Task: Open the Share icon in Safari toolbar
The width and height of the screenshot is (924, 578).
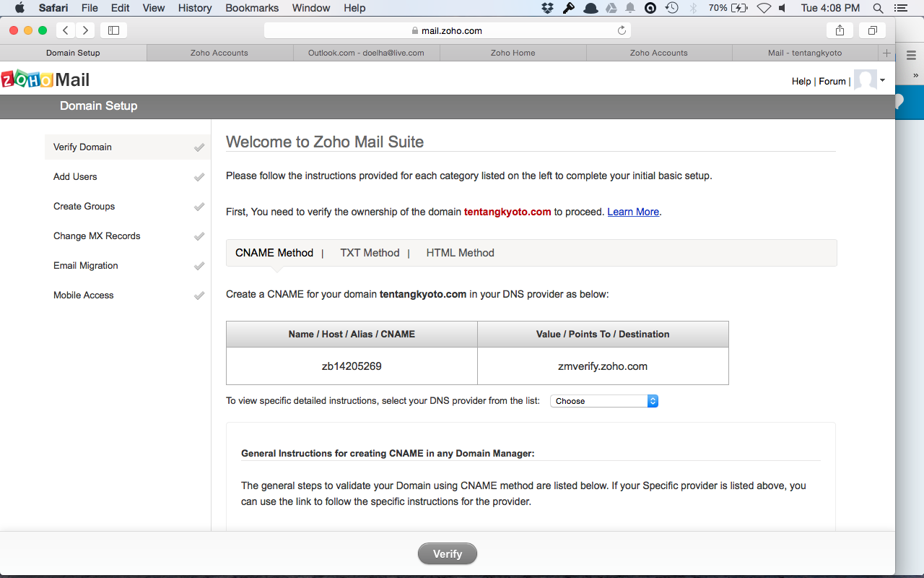Action: point(840,30)
